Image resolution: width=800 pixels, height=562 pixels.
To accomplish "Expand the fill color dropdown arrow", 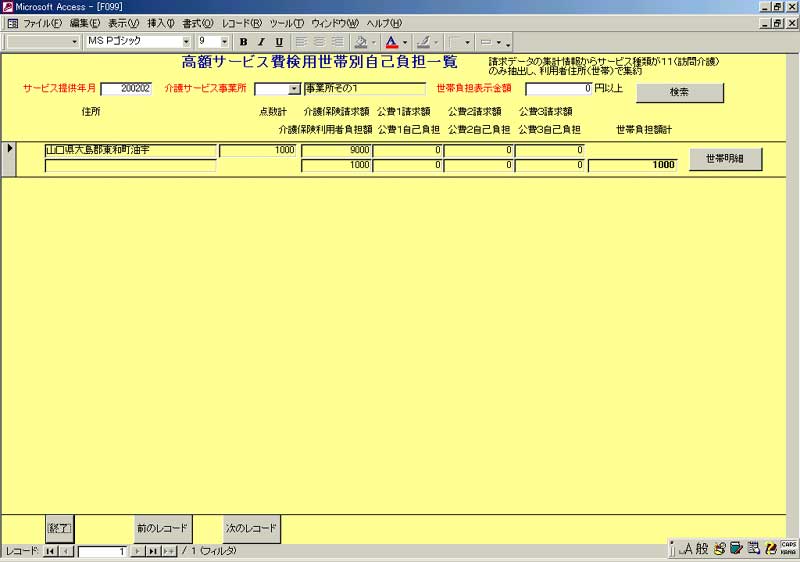I will click(x=373, y=42).
